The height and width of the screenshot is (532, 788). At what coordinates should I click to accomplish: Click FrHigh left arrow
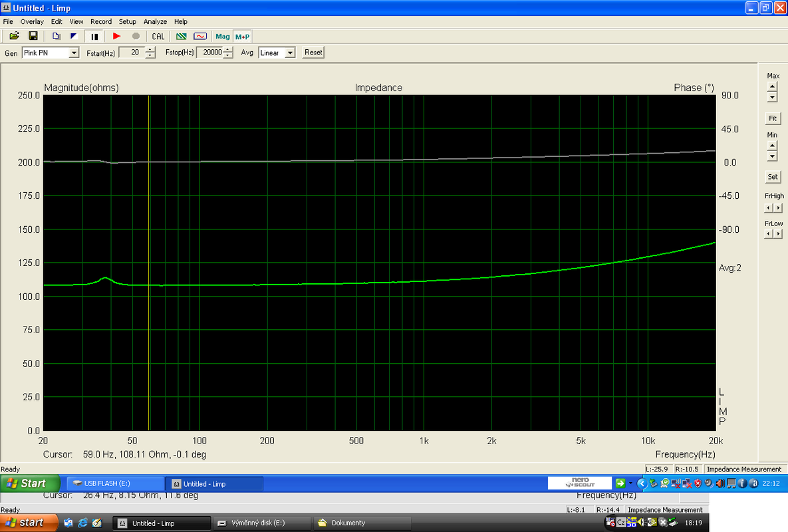coord(769,207)
